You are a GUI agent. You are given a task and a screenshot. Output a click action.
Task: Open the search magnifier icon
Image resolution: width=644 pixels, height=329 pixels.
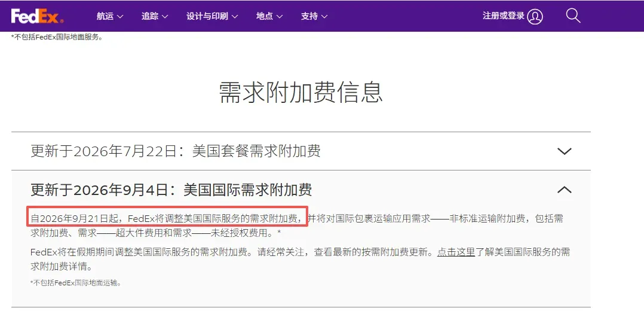573,16
